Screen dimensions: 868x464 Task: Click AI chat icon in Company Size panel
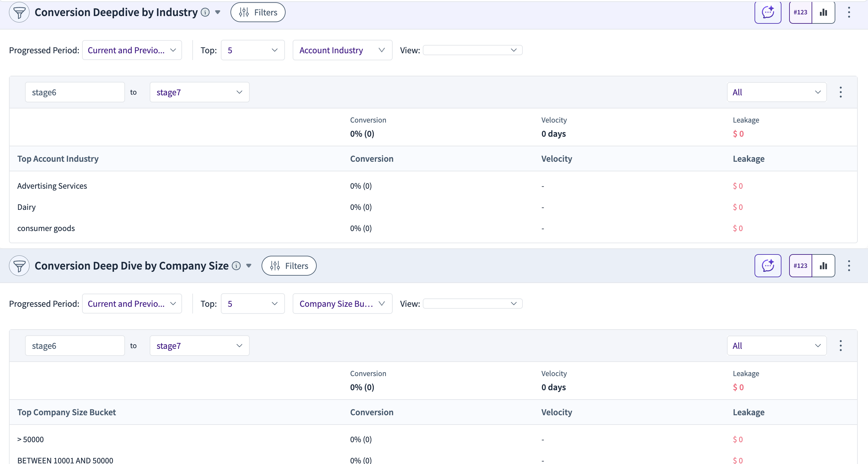click(x=768, y=266)
